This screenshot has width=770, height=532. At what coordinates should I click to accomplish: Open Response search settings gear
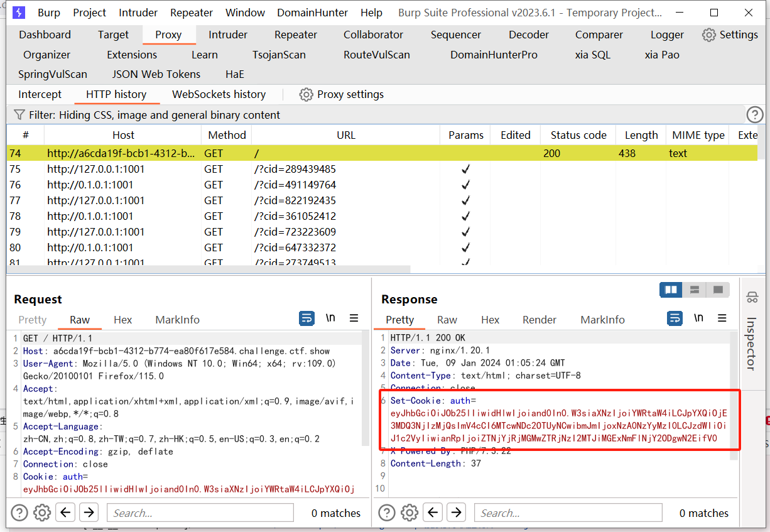pyautogui.click(x=410, y=513)
